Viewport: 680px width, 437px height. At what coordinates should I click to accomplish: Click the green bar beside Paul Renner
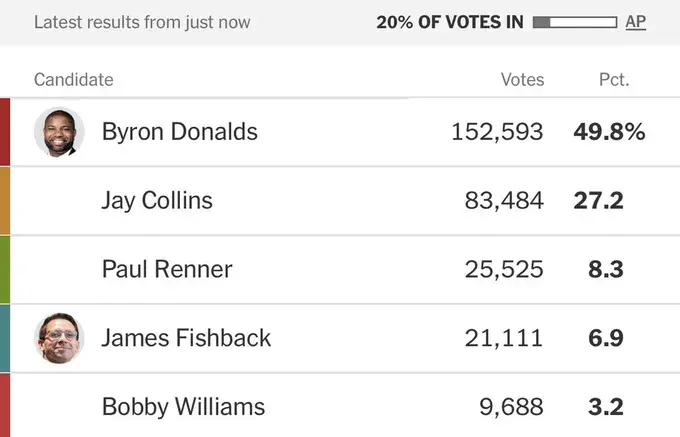(5, 269)
